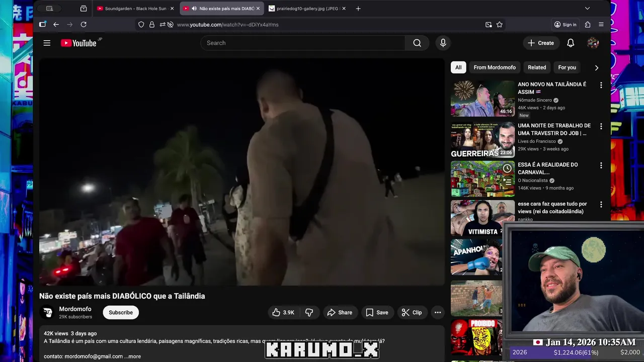644x362 pixels.
Task: Go back in the browser
Action: click(56, 24)
